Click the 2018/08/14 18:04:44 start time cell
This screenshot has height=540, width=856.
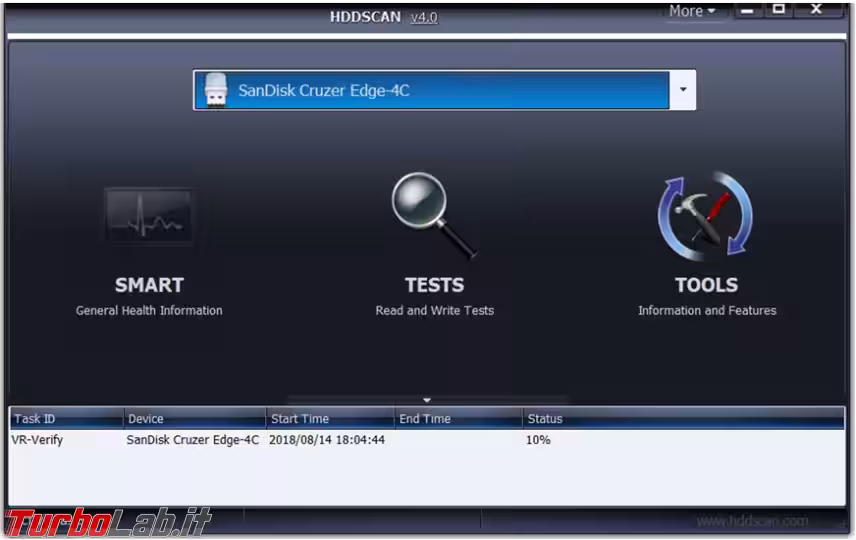[327, 440]
